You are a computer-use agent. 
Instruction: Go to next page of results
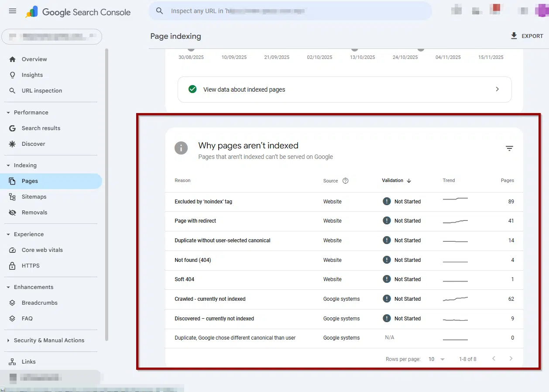[x=511, y=359]
